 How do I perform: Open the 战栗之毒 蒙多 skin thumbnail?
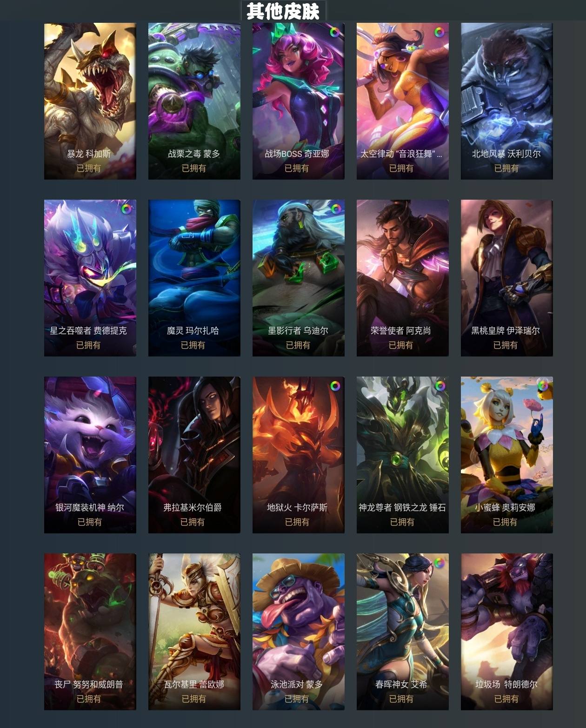194,101
